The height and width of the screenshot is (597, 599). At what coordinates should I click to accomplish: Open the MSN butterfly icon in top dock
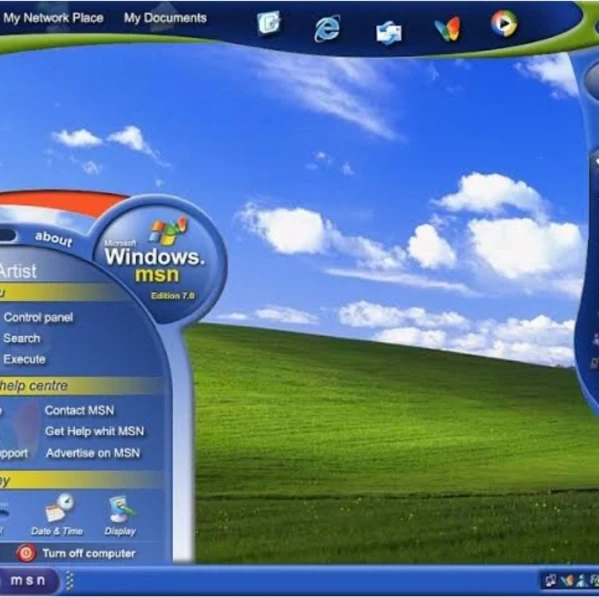point(447,29)
